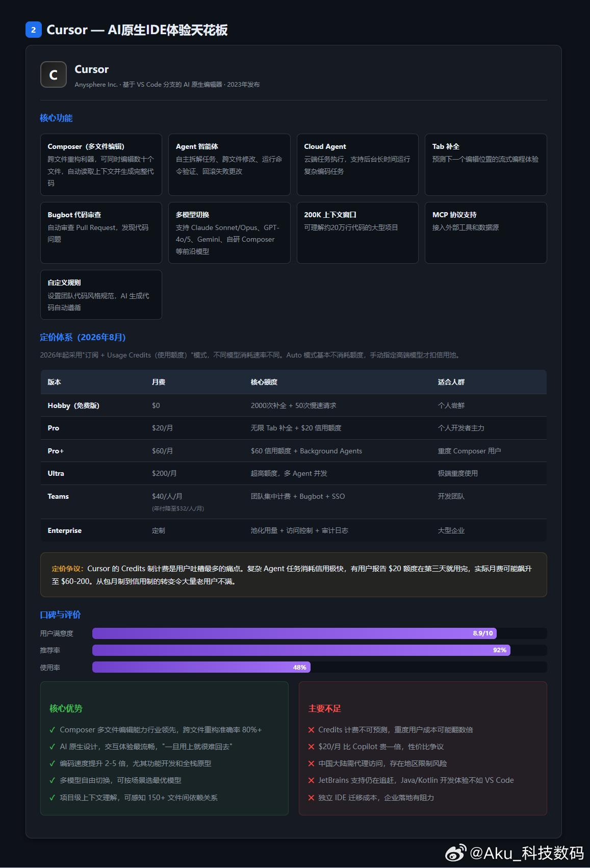
Task: Click the 核心优势 heading
Action: (x=66, y=708)
